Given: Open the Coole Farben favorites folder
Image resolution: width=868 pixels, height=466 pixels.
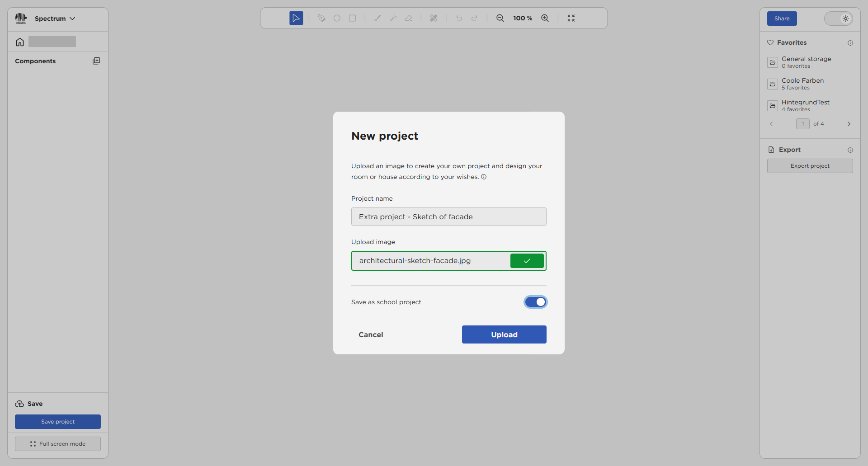Looking at the screenshot, I should point(802,84).
